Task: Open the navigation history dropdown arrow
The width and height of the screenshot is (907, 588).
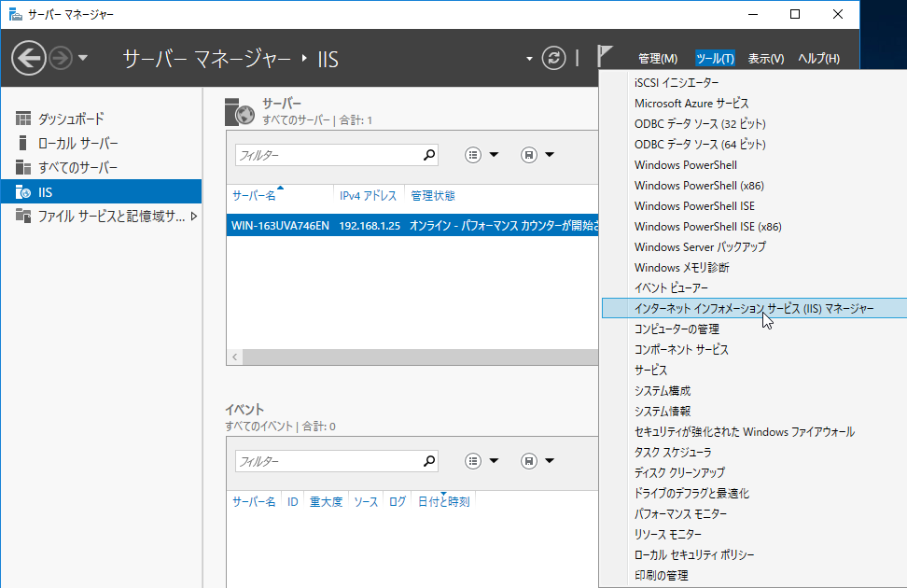Action: (83, 59)
